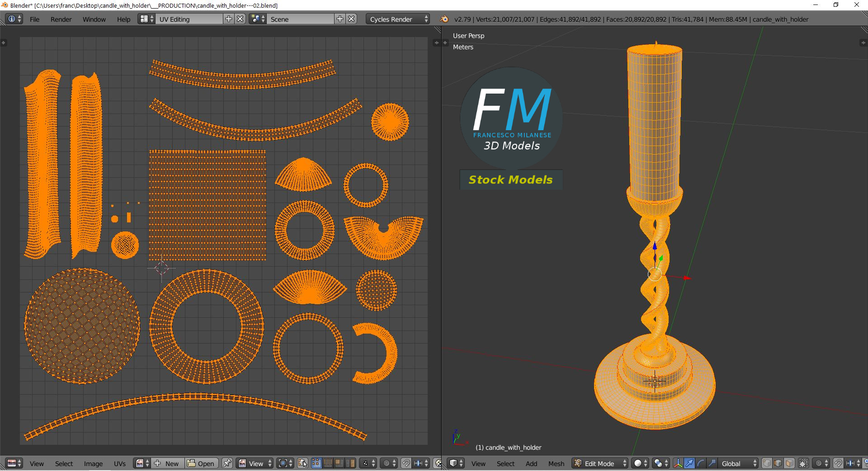Enable the rotate manipulator in 3D view
Screen dimensions: 868x471
701,463
